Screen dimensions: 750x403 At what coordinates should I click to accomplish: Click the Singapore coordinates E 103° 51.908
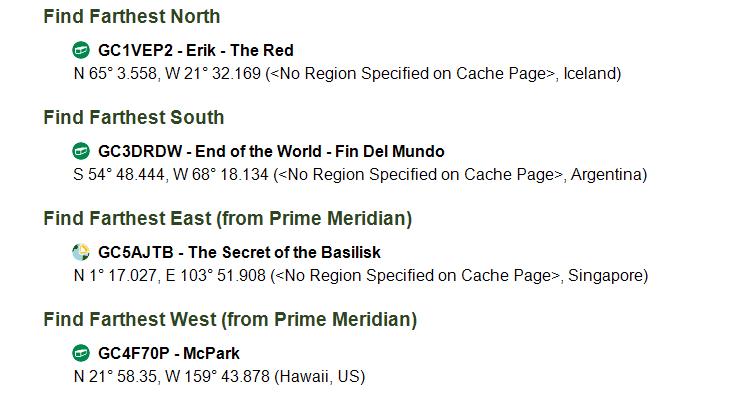click(x=216, y=276)
